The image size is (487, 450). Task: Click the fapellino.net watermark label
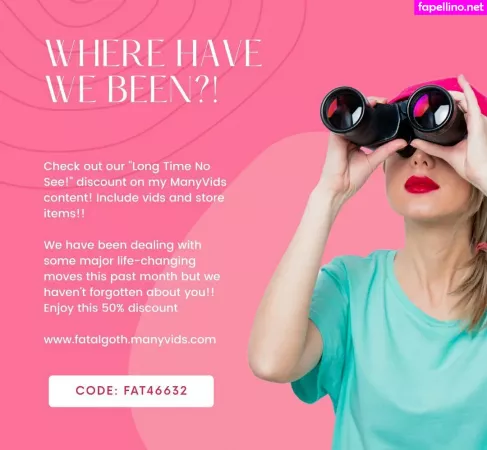point(451,7)
